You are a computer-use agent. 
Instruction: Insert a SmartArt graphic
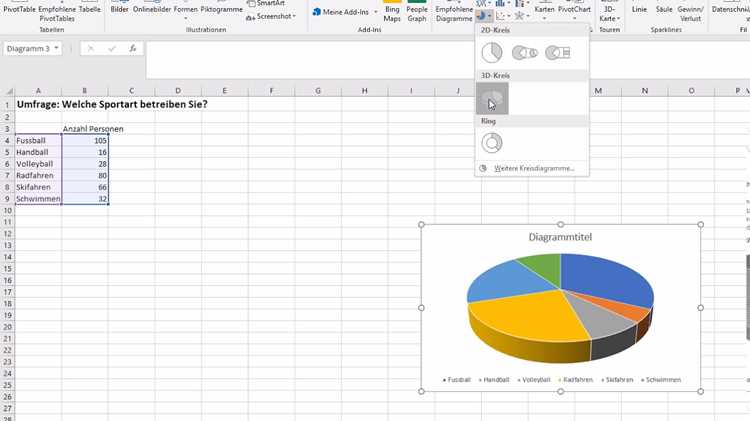click(x=266, y=3)
